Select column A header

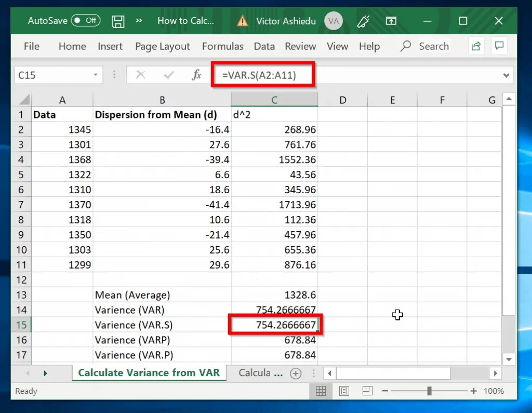coord(62,100)
